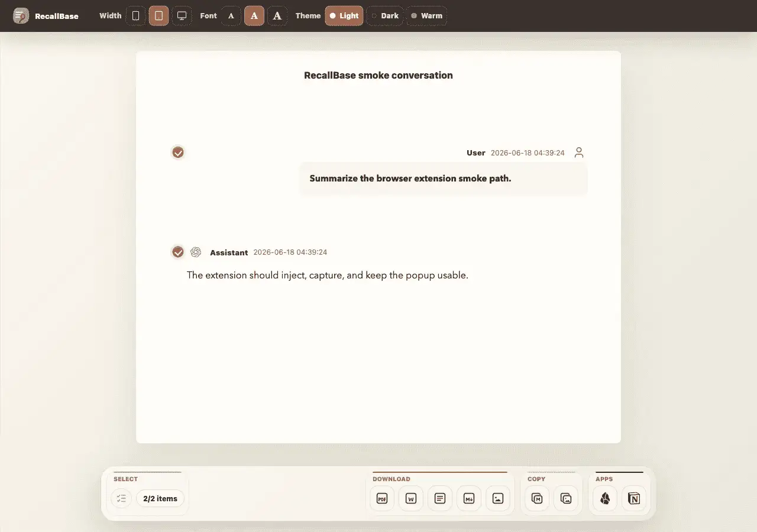This screenshot has height=532, width=757.
Task: Click the RecallBase smoke conversation title
Action: [378, 75]
